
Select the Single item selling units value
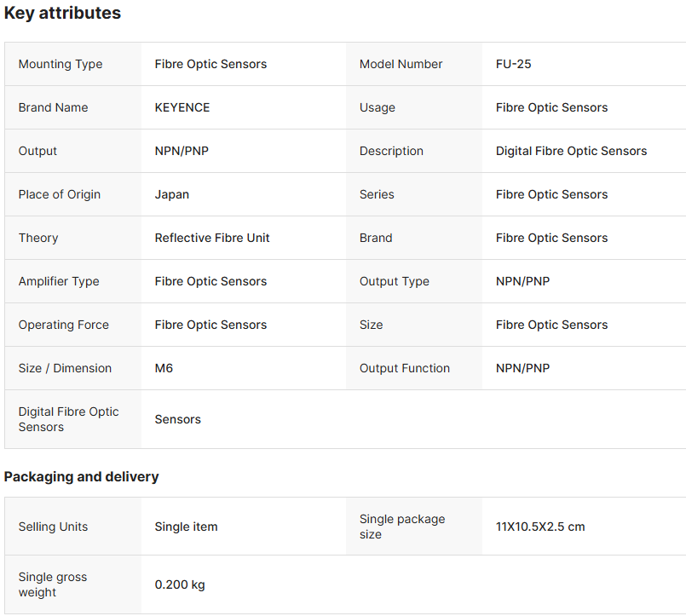point(186,527)
